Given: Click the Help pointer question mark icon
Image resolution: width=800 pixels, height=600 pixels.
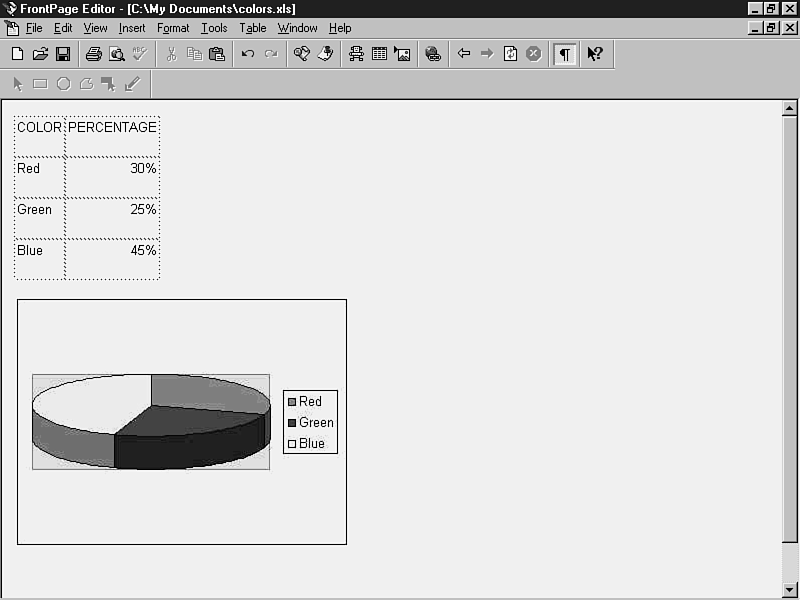Looking at the screenshot, I should coord(595,54).
